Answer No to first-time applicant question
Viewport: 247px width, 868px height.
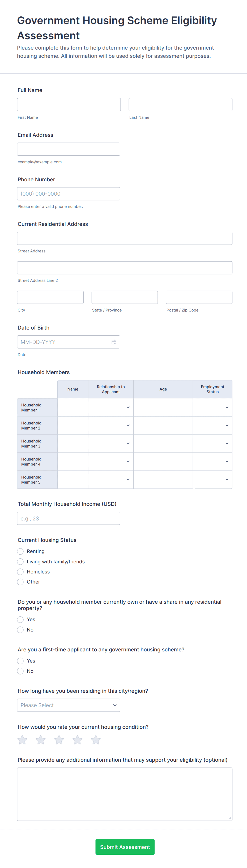pos(21,671)
